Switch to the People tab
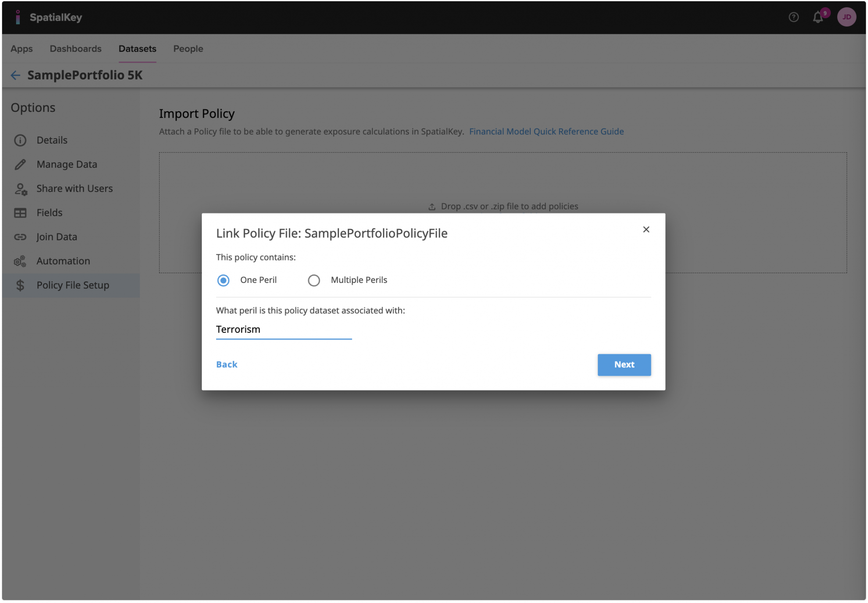This screenshot has height=603, width=868. tap(188, 49)
